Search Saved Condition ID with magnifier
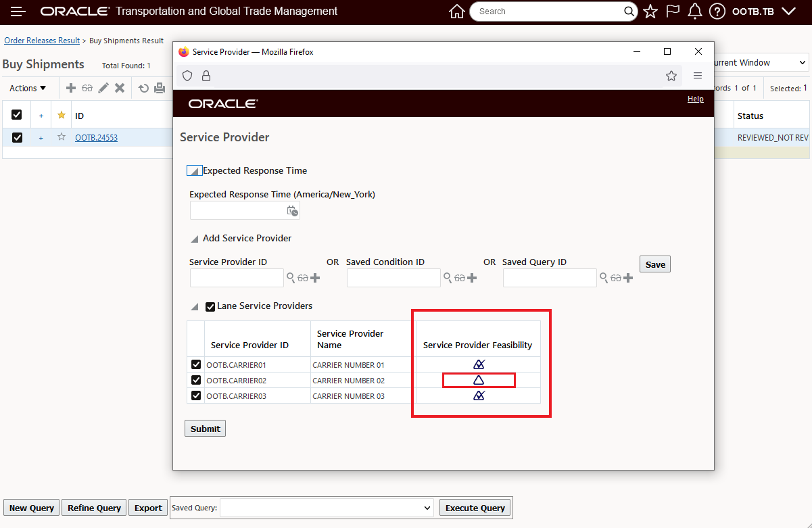The width and height of the screenshot is (812, 528). pos(448,277)
